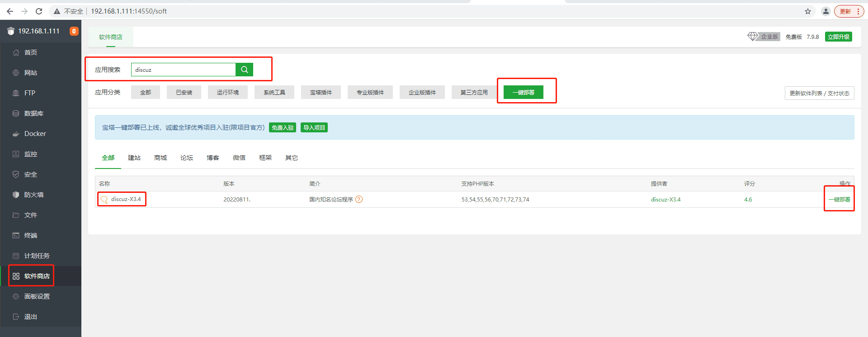This screenshot has height=337, width=868.
Task: Open Chrome's three-dot menu next to 更新
Action: (858, 11)
